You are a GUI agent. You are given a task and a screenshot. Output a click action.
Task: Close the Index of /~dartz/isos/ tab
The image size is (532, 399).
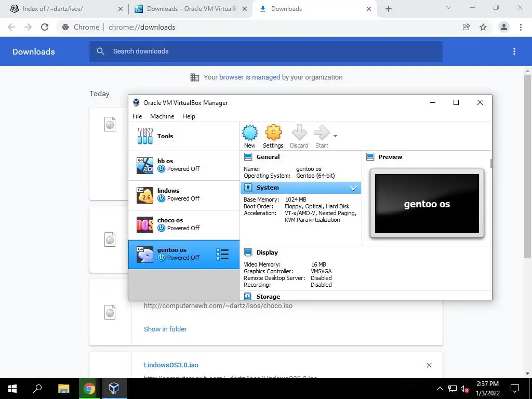pos(121,9)
